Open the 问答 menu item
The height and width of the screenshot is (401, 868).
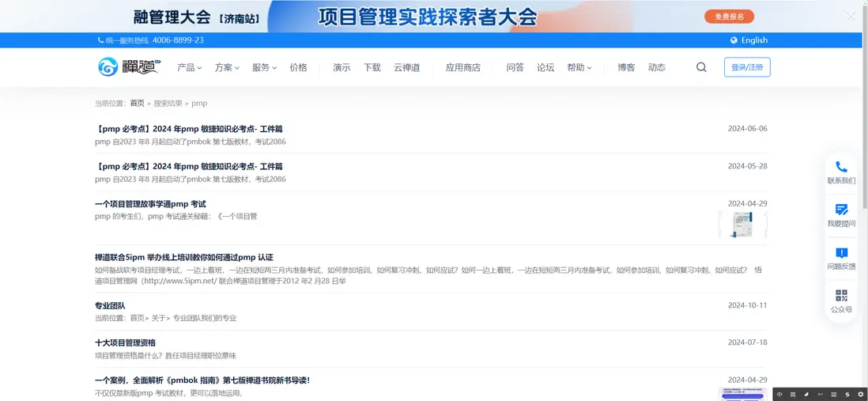pyautogui.click(x=515, y=67)
